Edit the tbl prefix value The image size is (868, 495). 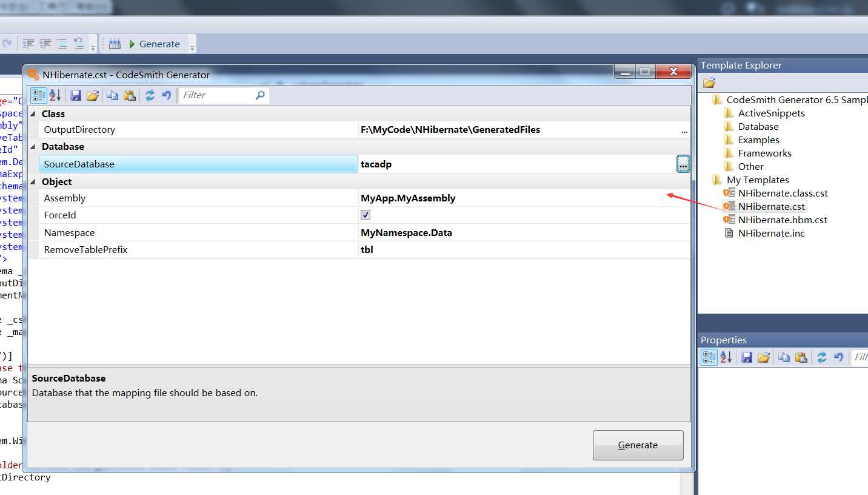367,249
